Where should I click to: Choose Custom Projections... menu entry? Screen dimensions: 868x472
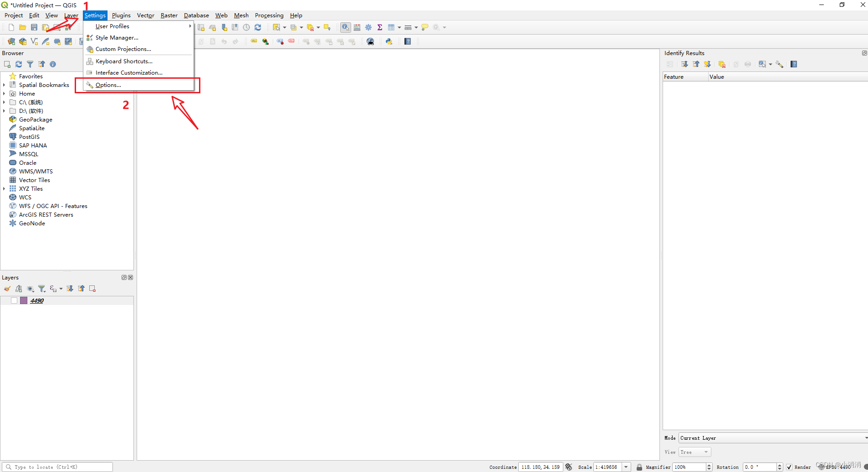coord(139,49)
